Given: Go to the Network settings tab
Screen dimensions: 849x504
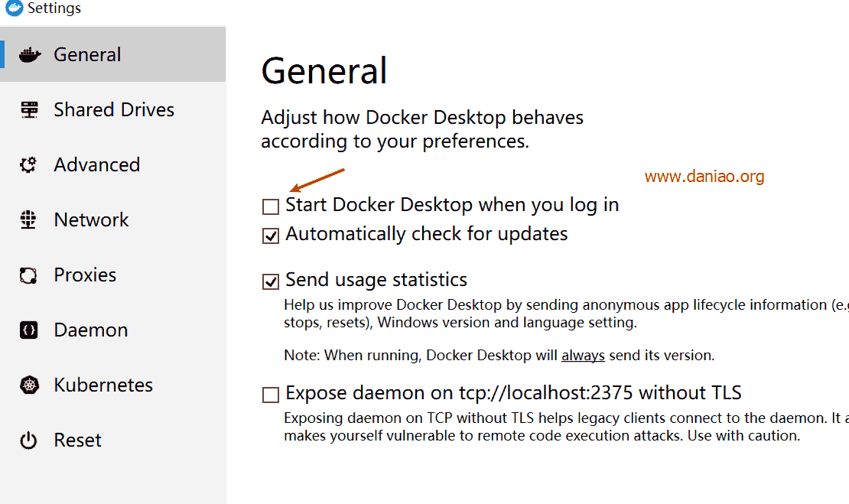Looking at the screenshot, I should [113, 219].
